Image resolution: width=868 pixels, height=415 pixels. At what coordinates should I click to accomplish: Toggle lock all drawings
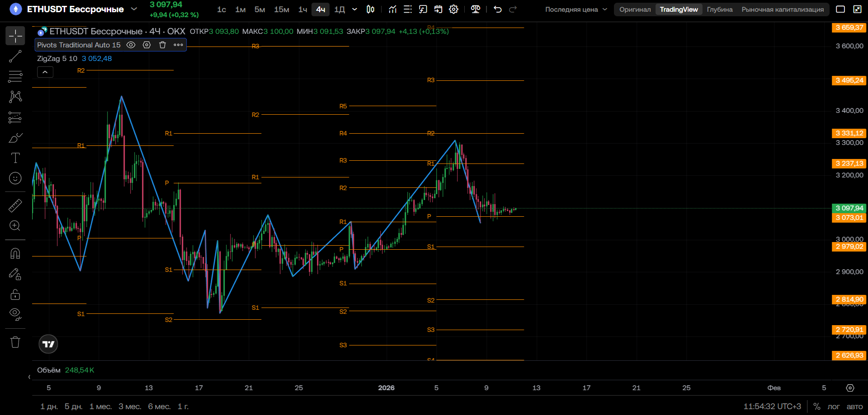[15, 294]
